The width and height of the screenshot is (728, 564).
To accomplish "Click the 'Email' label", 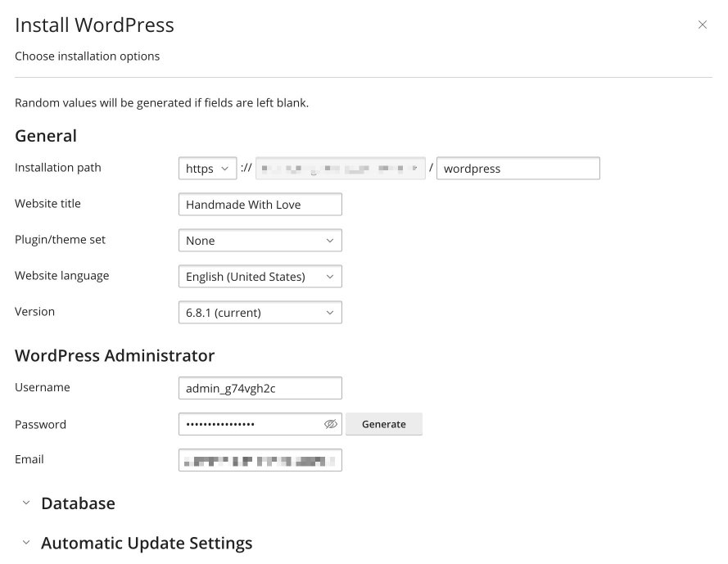I will click(x=29, y=459).
